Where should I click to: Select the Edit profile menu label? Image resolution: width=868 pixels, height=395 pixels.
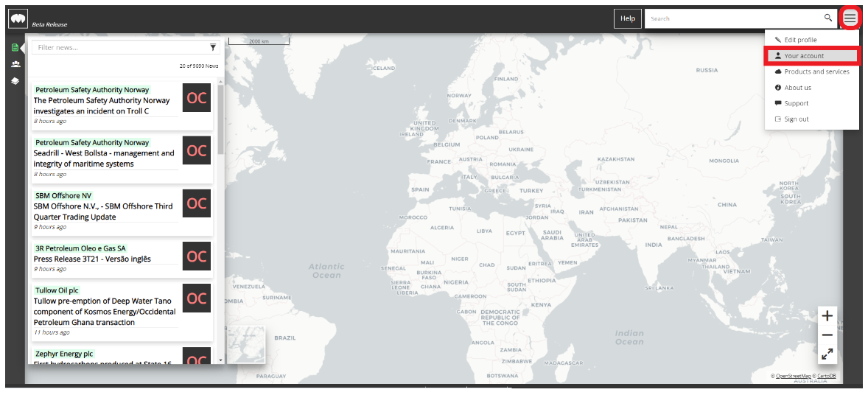point(800,40)
